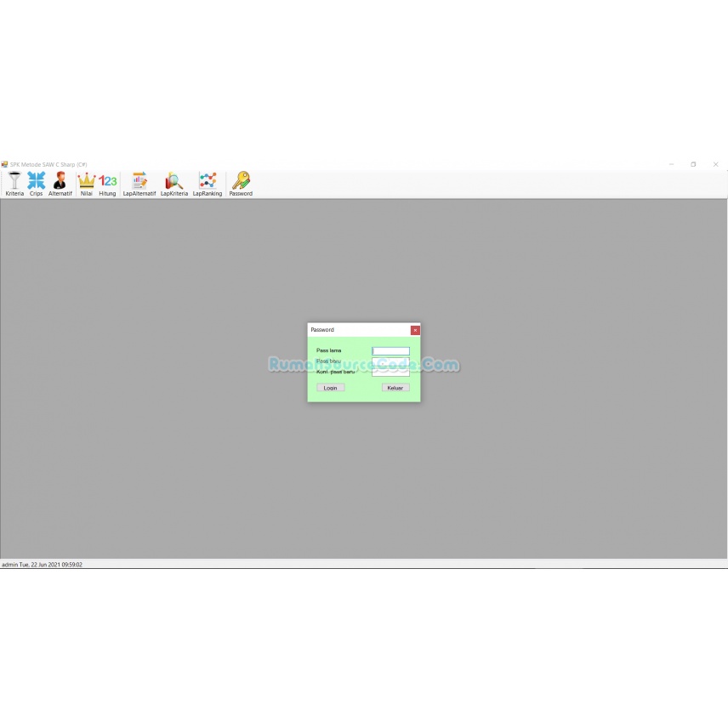Open the Password keys icon
Image resolution: width=728 pixels, height=728 pixels.
[241, 184]
